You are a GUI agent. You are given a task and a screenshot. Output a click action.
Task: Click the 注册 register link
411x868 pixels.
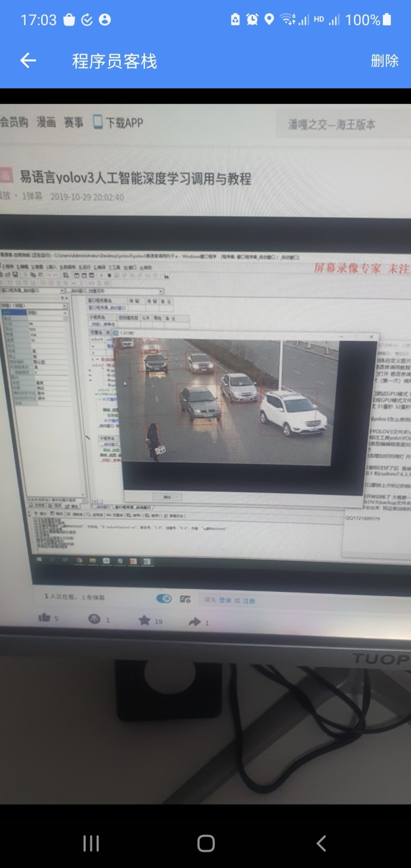pos(249,601)
